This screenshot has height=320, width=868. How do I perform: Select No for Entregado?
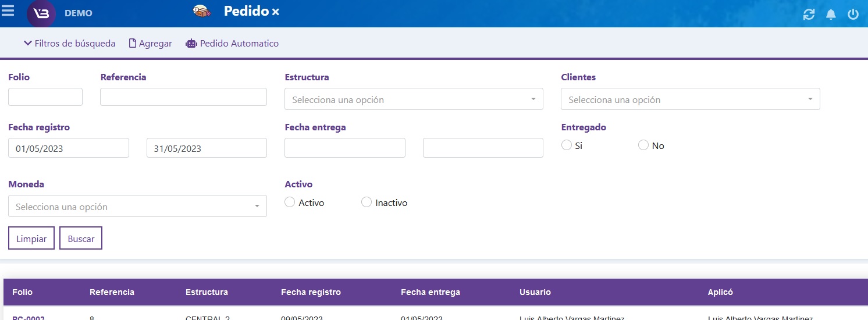tap(643, 145)
